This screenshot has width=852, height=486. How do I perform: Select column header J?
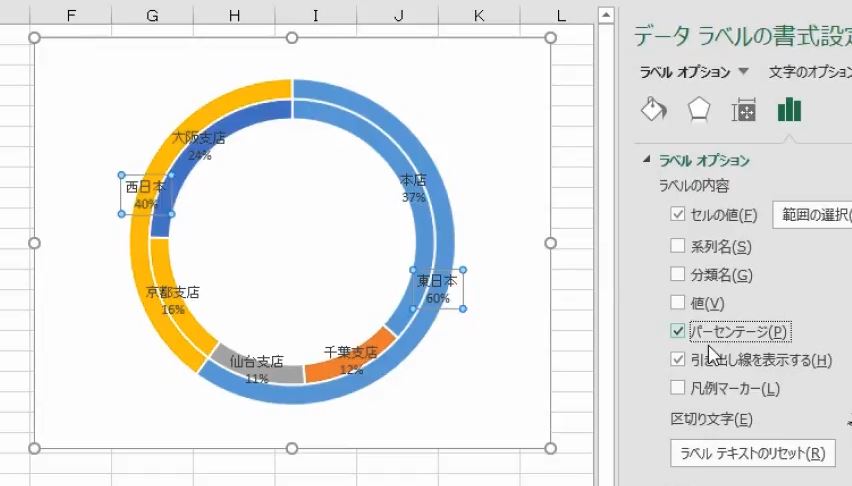point(398,15)
